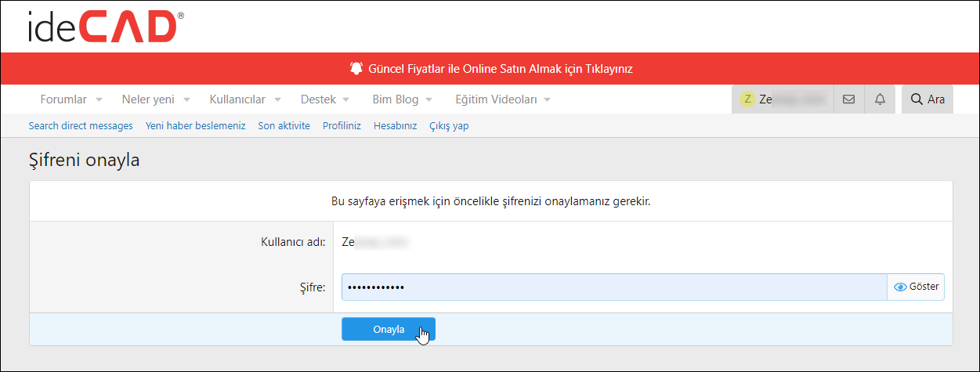Open the Eğitim Videoları menu

496,99
